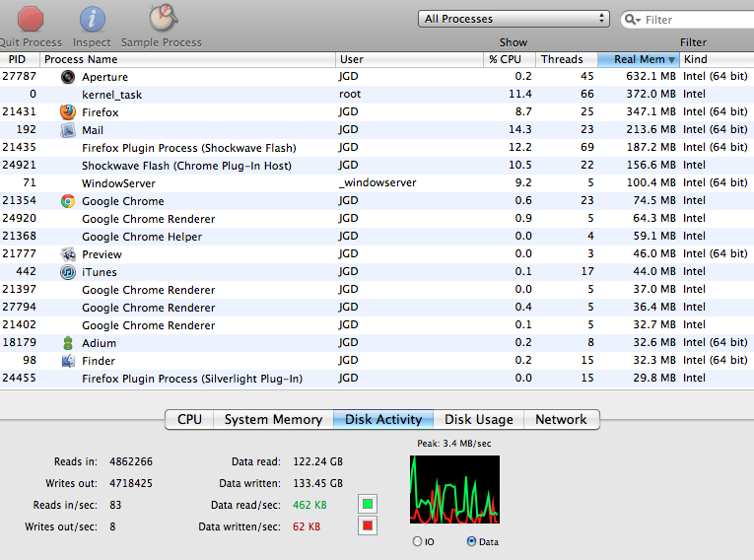Click PID 21431 in the Firefox row
This screenshot has width=754, height=560.
[x=20, y=111]
